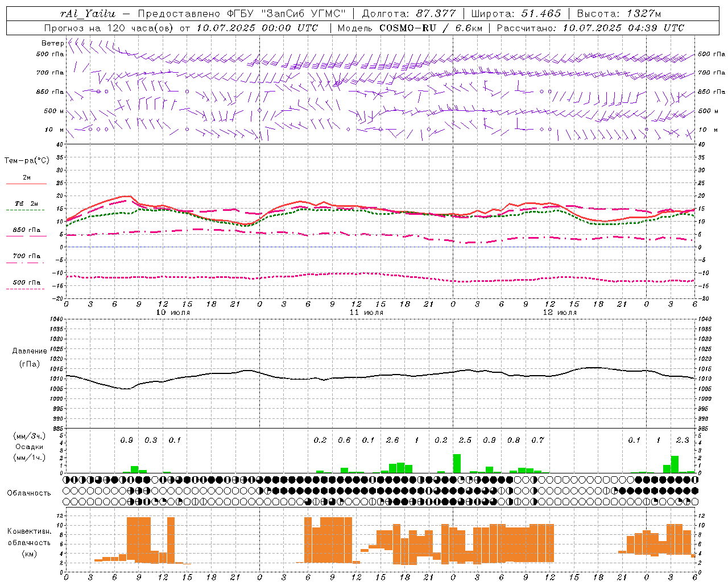Click the left '10 м' wind level label
Viewport: 728px width, 582px height.
[x=54, y=130]
